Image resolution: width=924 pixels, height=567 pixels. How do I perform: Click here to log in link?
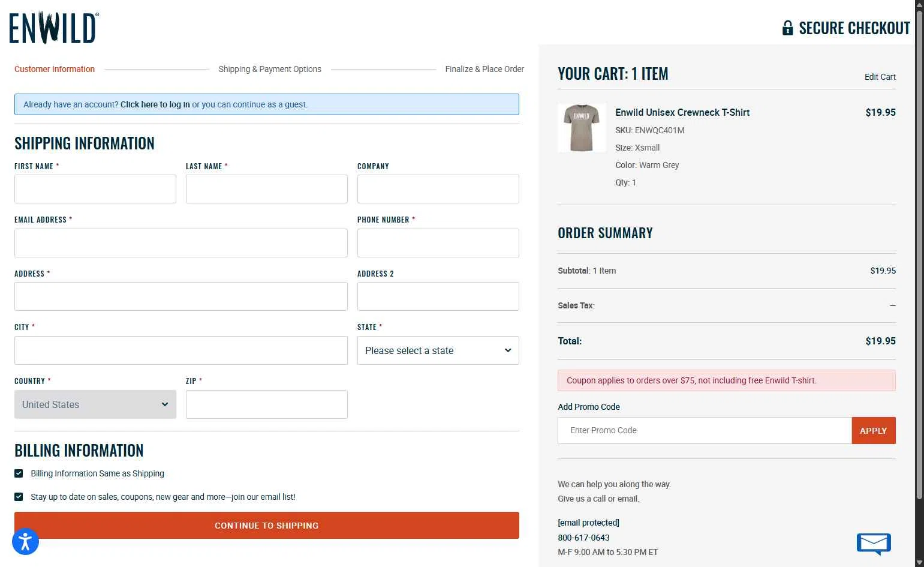pyautogui.click(x=155, y=104)
